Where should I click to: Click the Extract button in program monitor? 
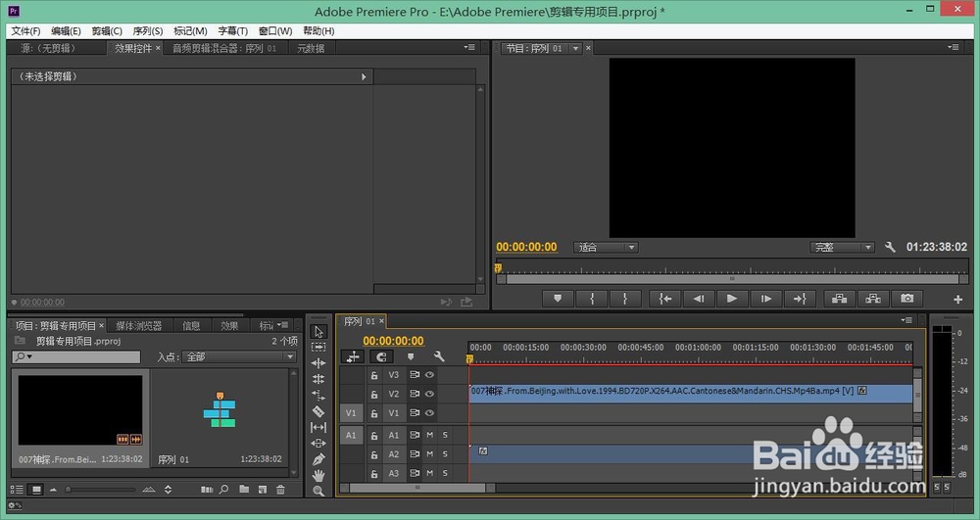(873, 299)
